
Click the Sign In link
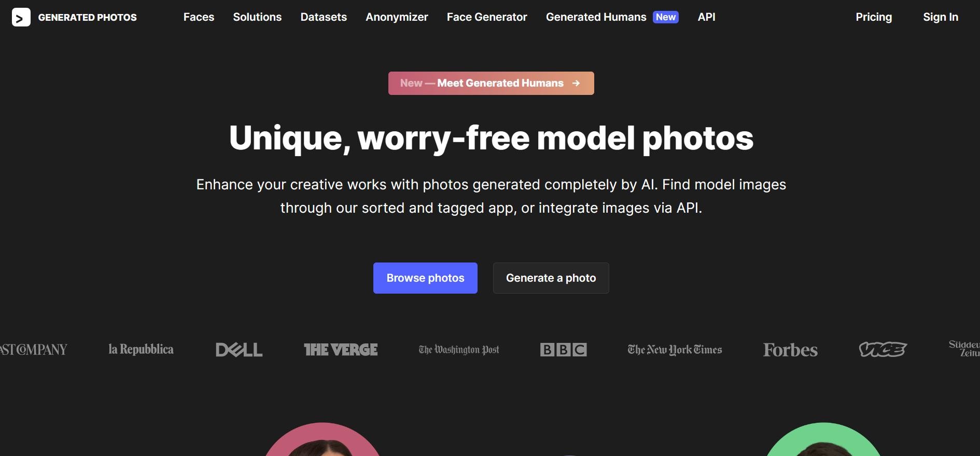(x=941, y=17)
